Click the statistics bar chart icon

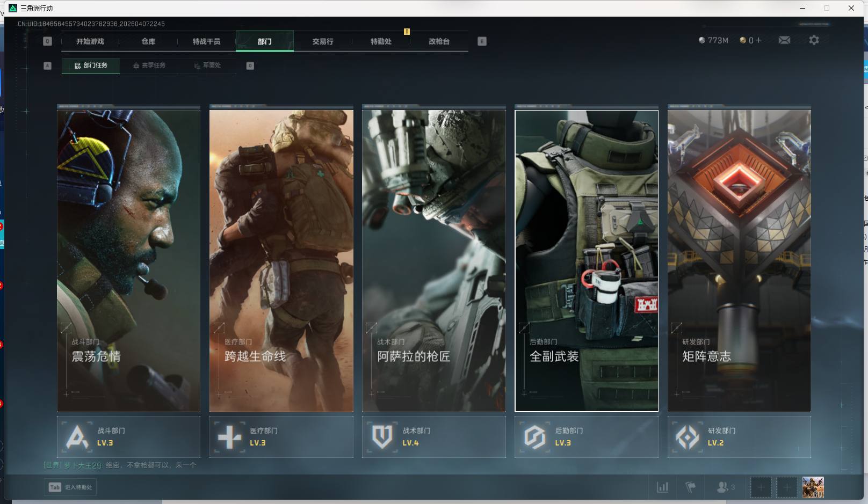(x=663, y=487)
